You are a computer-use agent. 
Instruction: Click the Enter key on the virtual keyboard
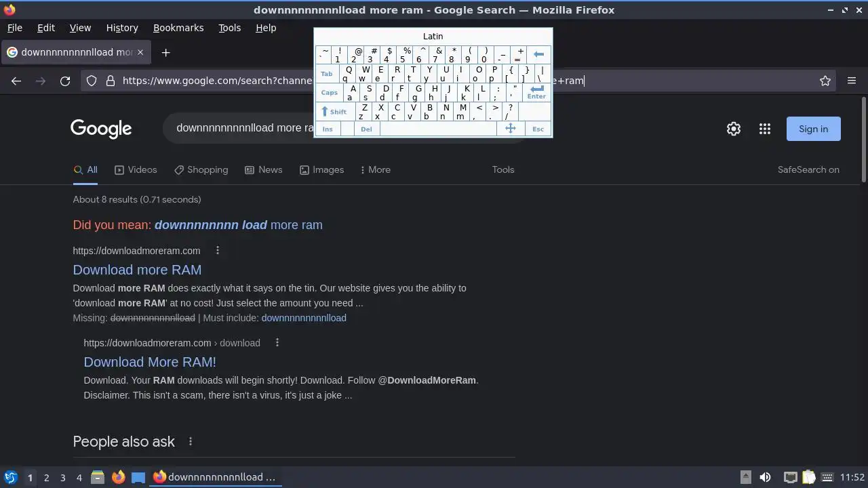[x=536, y=92]
